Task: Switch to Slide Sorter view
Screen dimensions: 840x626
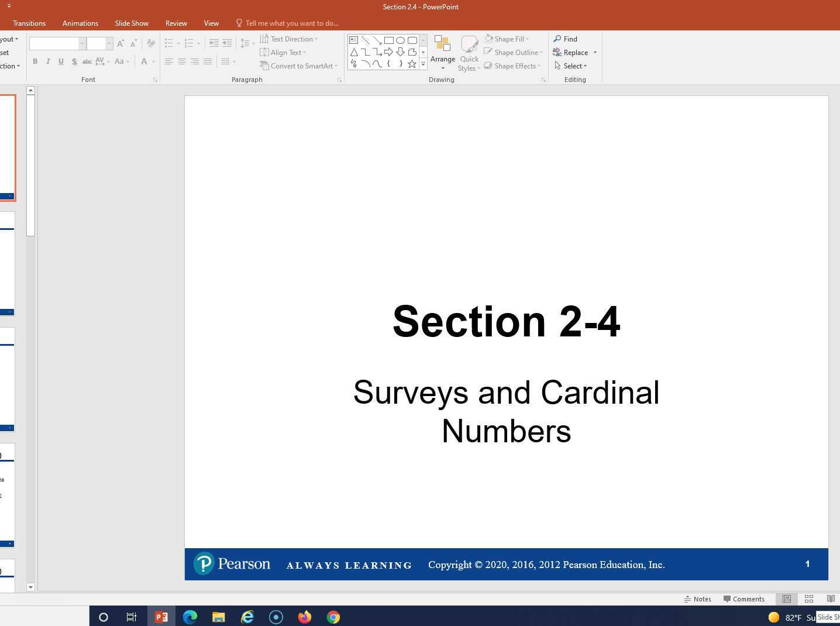Action: tap(809, 599)
